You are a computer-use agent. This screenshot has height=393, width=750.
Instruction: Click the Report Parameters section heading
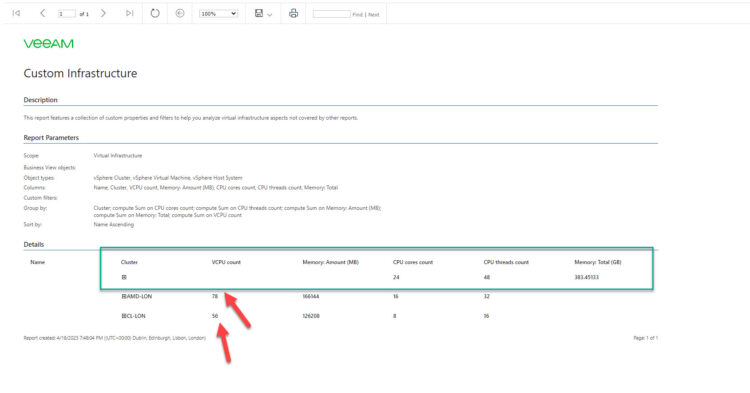[51, 138]
